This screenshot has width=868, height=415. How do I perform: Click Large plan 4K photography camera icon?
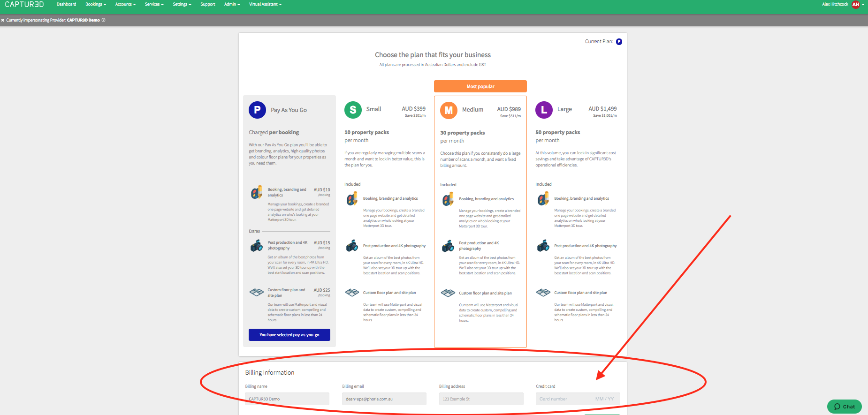click(x=543, y=246)
